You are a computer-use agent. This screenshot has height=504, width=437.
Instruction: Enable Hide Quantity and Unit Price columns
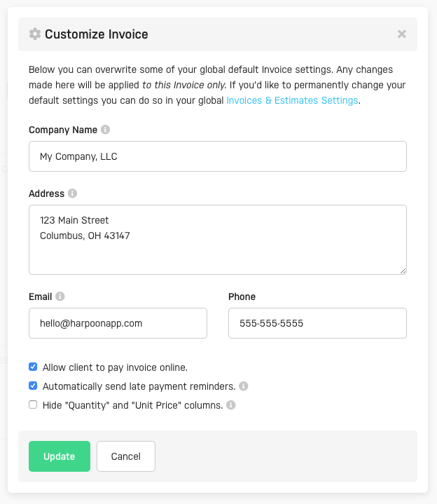tap(33, 404)
